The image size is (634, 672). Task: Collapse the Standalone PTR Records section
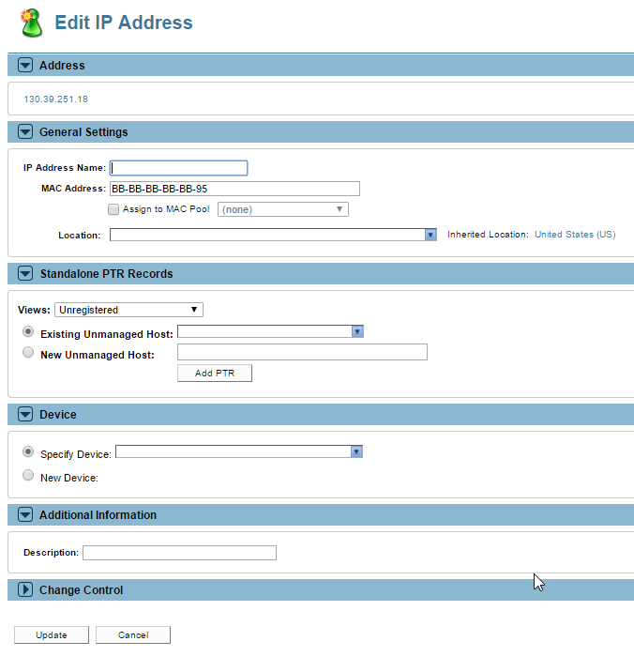tap(25, 273)
